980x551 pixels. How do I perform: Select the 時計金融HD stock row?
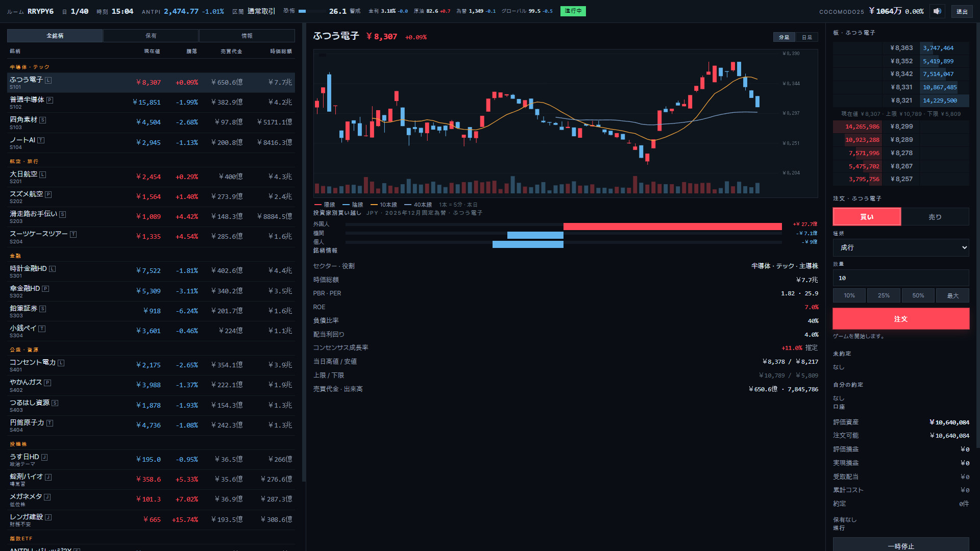(x=151, y=271)
